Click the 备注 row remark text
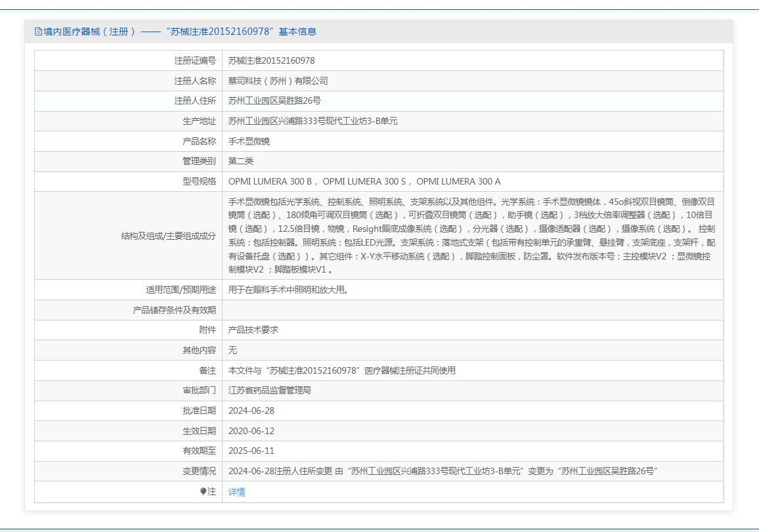This screenshot has height=532, width=759. click(341, 370)
